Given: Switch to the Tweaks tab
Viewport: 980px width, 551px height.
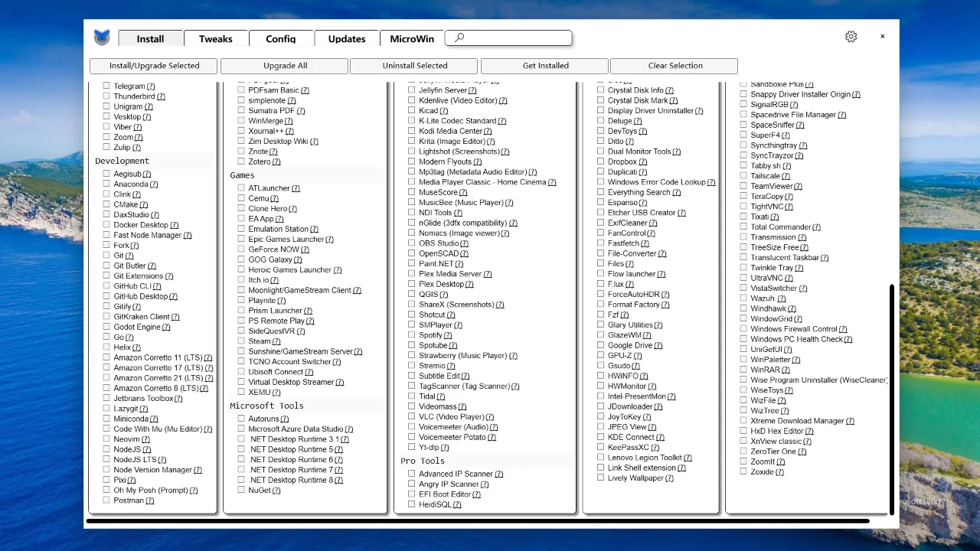Looking at the screenshot, I should [x=216, y=39].
